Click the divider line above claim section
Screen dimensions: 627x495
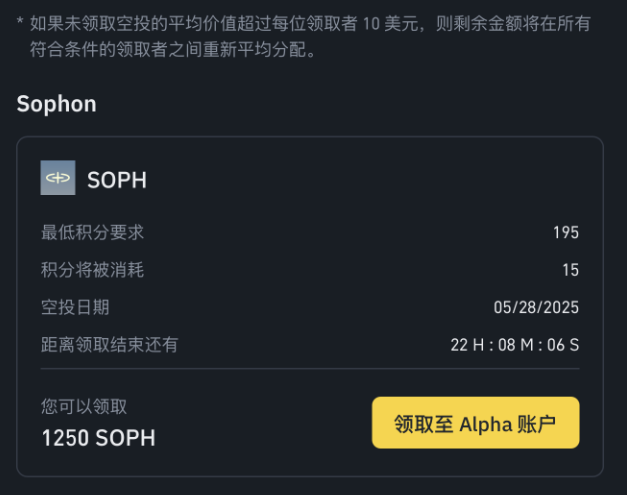pyautogui.click(x=310, y=369)
